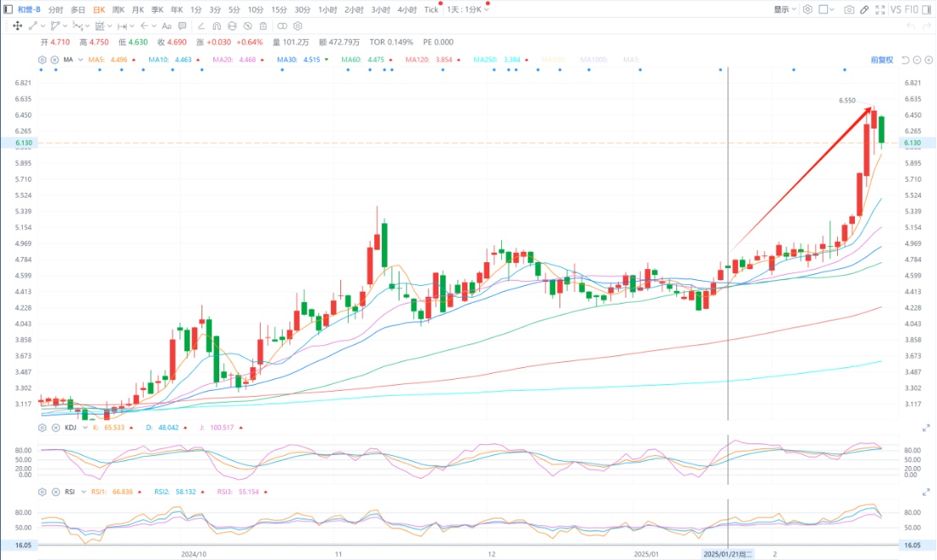The image size is (937, 560).
Task: Click the crosshair move cursor tool
Action: click(x=17, y=26)
